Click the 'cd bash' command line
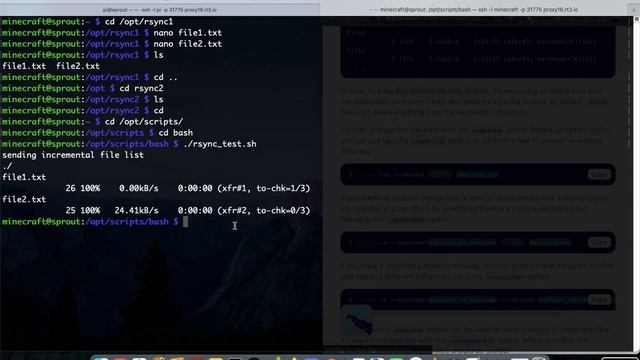The image size is (640, 360). [176, 133]
